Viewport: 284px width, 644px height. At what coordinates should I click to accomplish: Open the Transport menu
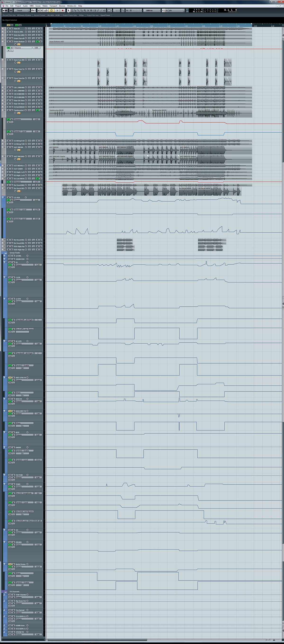pyautogui.click(x=53, y=6)
